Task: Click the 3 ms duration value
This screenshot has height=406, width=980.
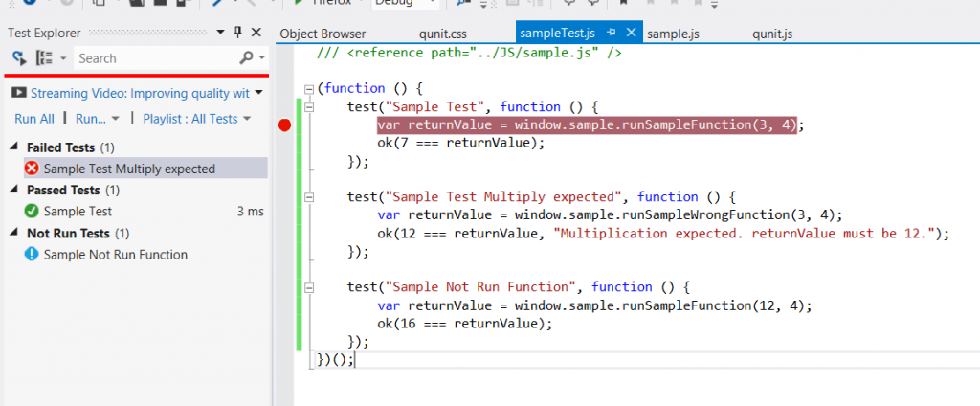Action: 250,212
